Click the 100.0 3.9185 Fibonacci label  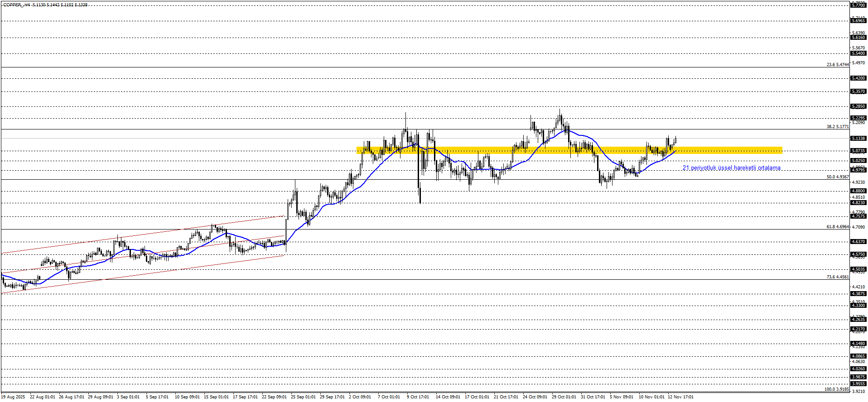point(836,389)
